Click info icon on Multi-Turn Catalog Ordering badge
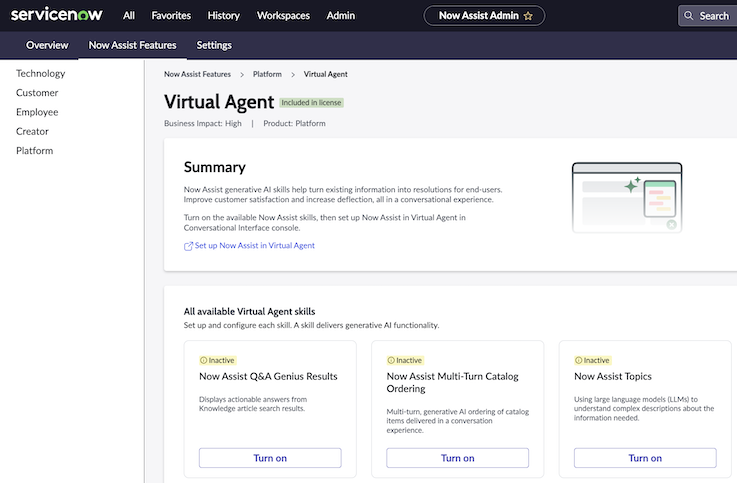This screenshot has width=737, height=483. point(391,360)
